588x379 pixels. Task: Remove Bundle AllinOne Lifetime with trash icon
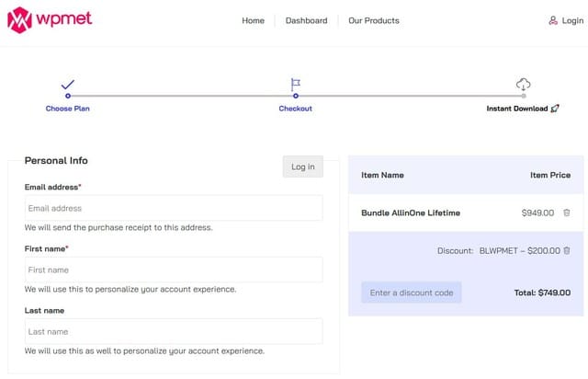566,212
